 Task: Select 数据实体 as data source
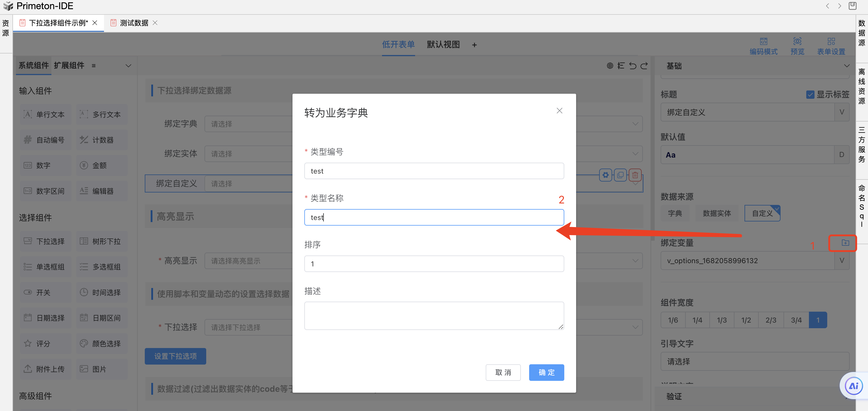pyautogui.click(x=716, y=213)
